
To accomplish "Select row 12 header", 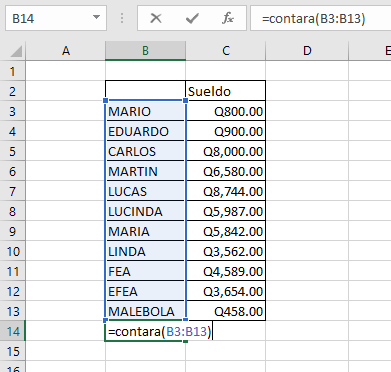I will coord(13,291).
